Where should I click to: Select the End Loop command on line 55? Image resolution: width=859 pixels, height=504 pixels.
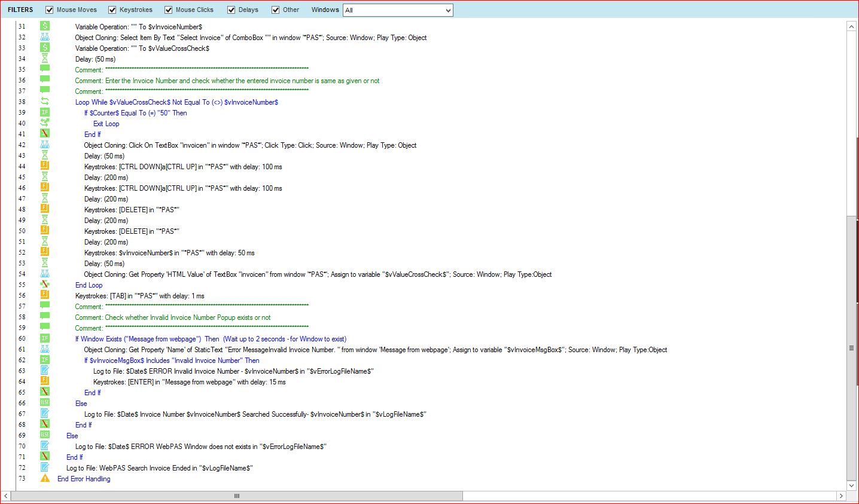click(x=89, y=285)
